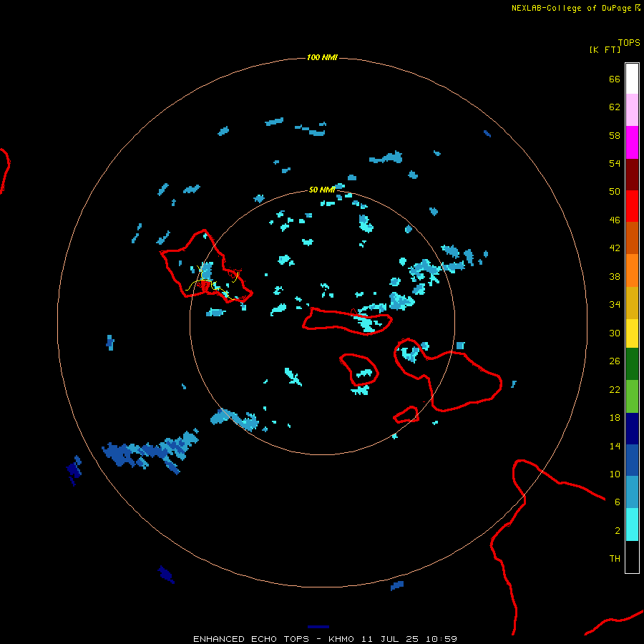Click the dark orange swatch near 42

click(x=632, y=238)
